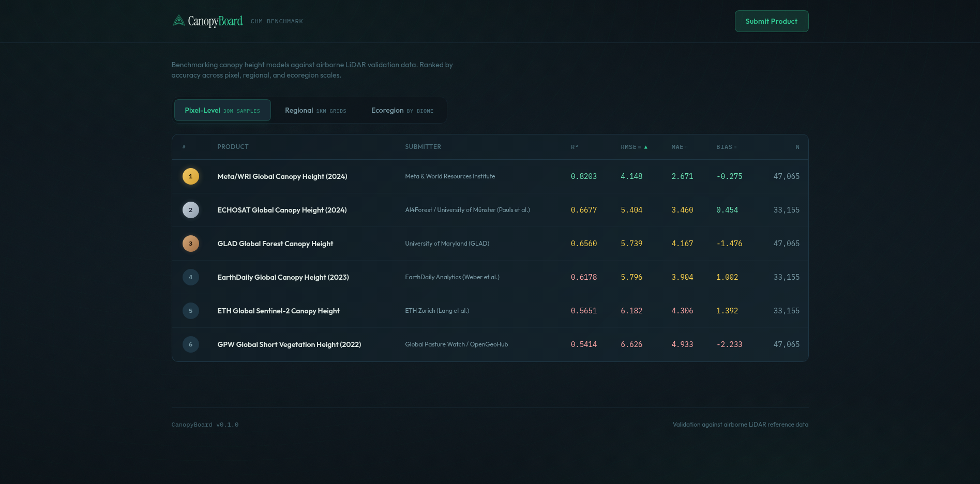This screenshot has width=980, height=484.
Task: Click the rank 4 circle badge
Action: point(191,277)
